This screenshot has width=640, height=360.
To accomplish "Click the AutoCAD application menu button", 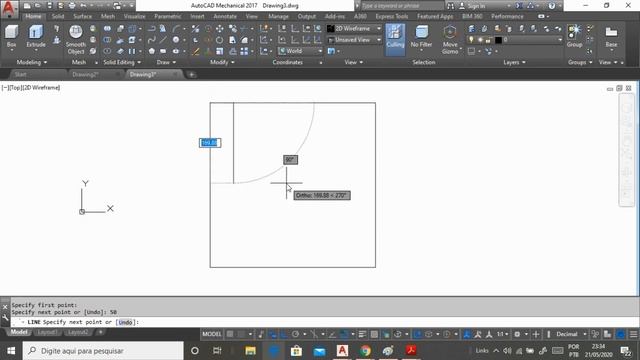I will tap(9, 8).
